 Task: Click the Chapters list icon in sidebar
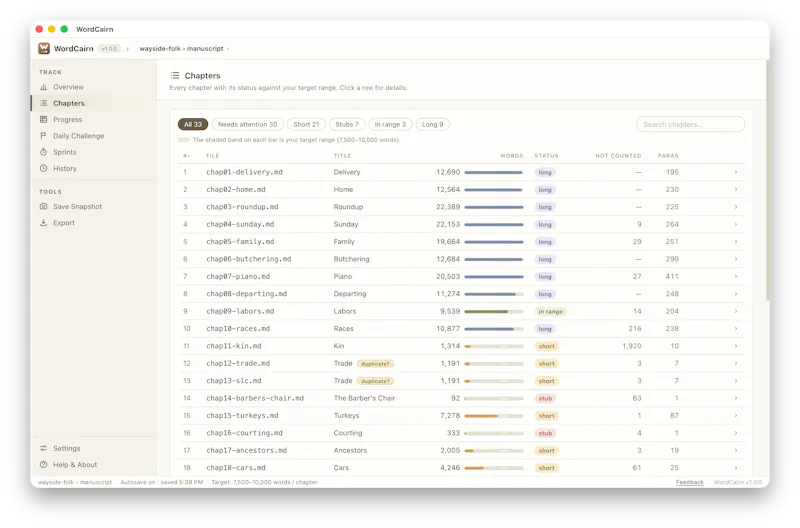pyautogui.click(x=43, y=103)
